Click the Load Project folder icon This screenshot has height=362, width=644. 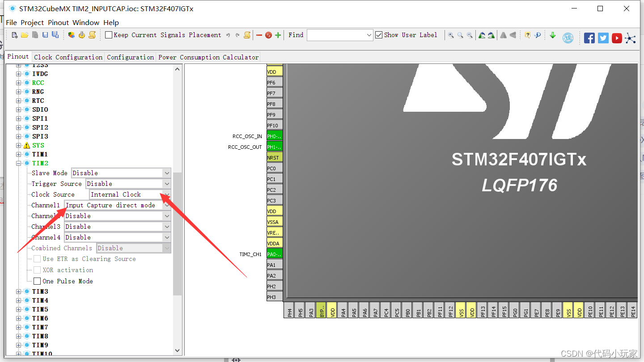[25, 35]
